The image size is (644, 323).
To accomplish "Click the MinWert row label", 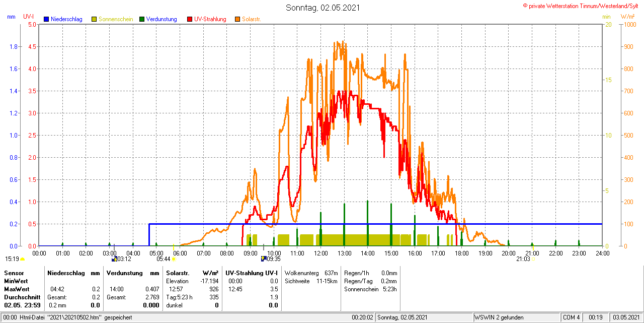I will click(x=17, y=281).
